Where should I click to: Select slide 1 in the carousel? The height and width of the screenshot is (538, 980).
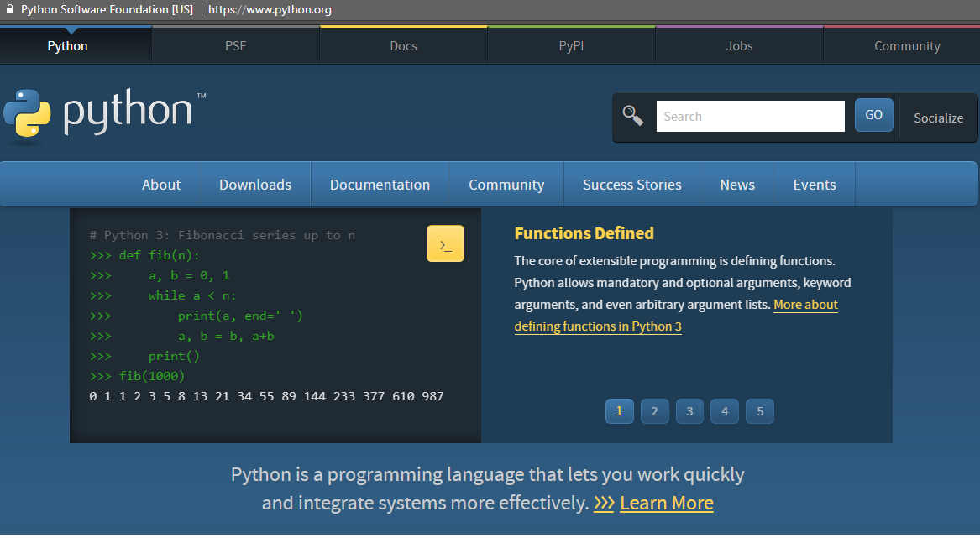pos(620,411)
